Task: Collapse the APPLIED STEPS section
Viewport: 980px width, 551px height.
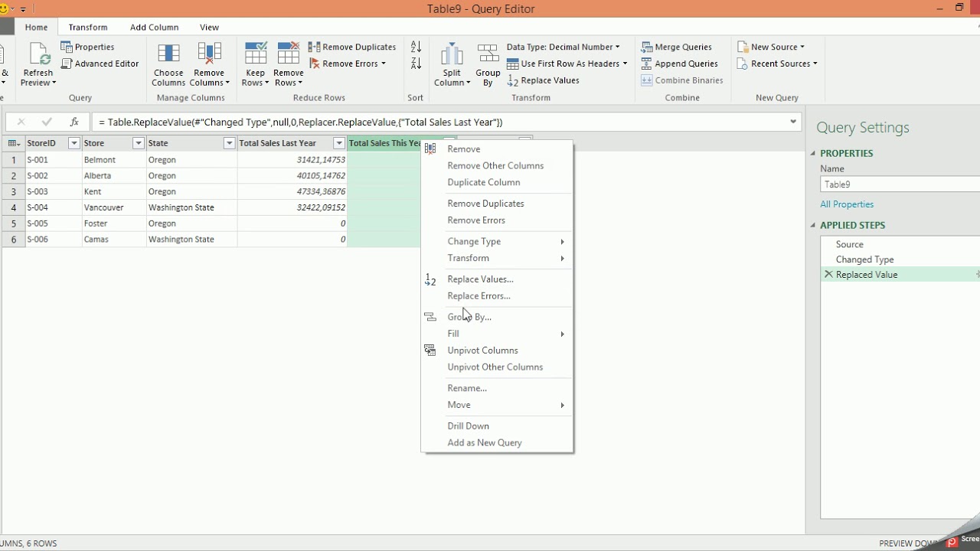Action: click(x=813, y=226)
